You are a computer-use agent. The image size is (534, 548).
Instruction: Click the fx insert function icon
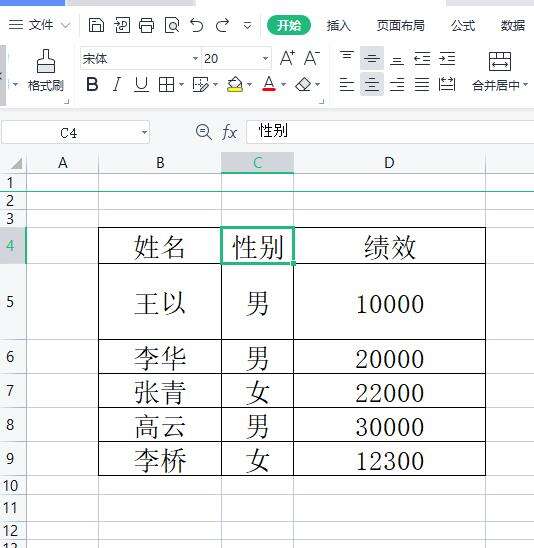coord(229,132)
